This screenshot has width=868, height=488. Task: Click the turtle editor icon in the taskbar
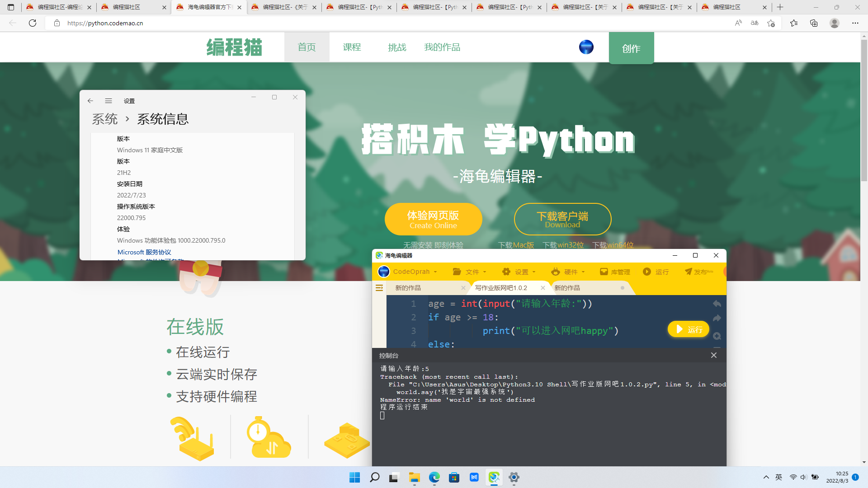click(494, 477)
